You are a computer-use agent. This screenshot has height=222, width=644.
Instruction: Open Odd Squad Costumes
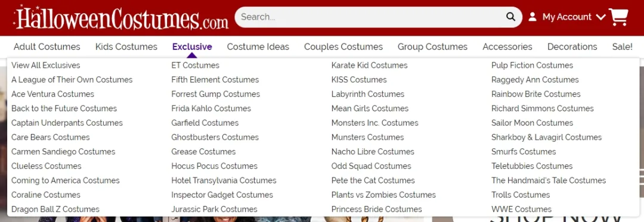371,166
